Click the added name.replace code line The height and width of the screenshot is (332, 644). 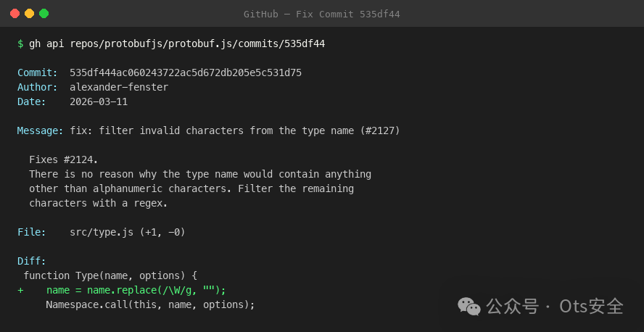point(136,290)
